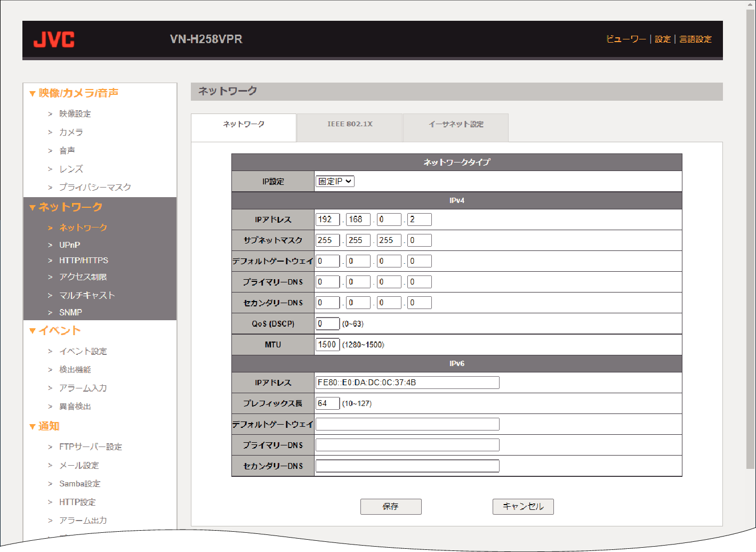Open the 言語設定 link
Viewport: 756px width, 552px height.
695,39
